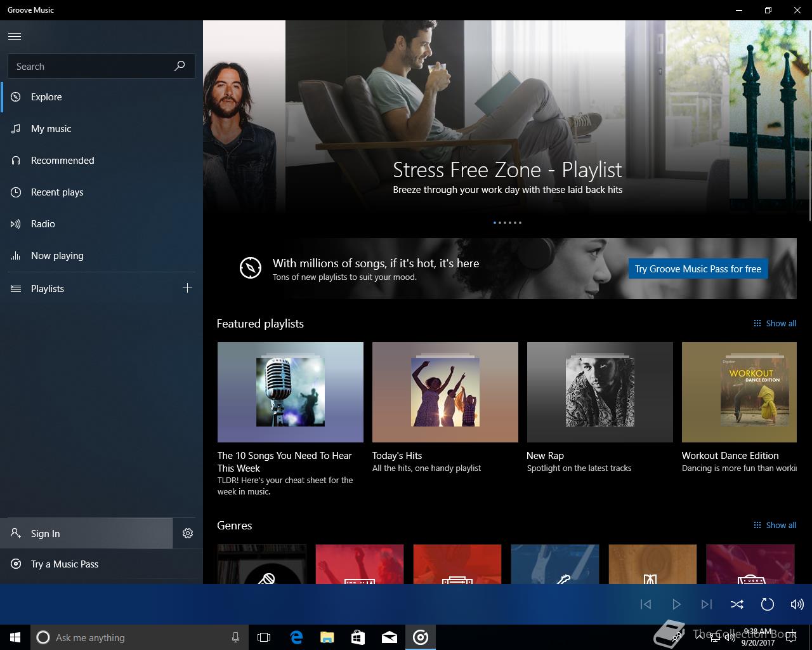The image size is (812, 650).
Task: Open New Rap playlist thumbnail
Action: tap(600, 392)
